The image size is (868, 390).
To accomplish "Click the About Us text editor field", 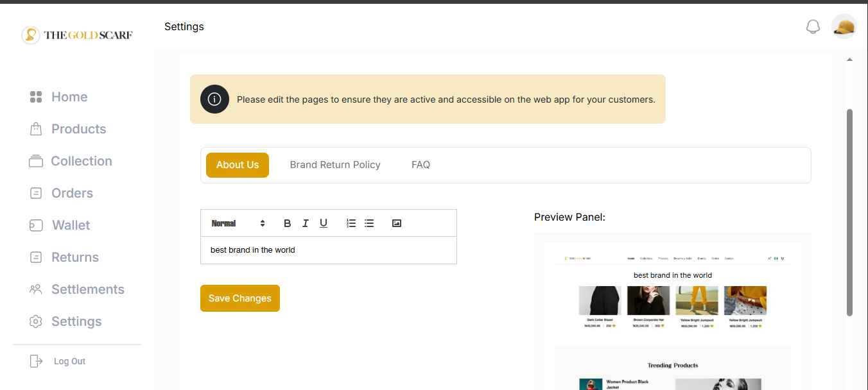I will pos(328,250).
